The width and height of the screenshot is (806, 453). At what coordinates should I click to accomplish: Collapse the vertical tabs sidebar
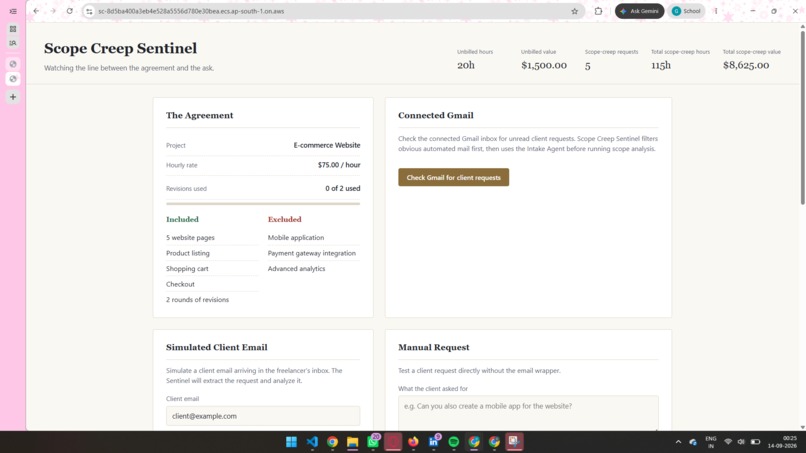[x=13, y=11]
